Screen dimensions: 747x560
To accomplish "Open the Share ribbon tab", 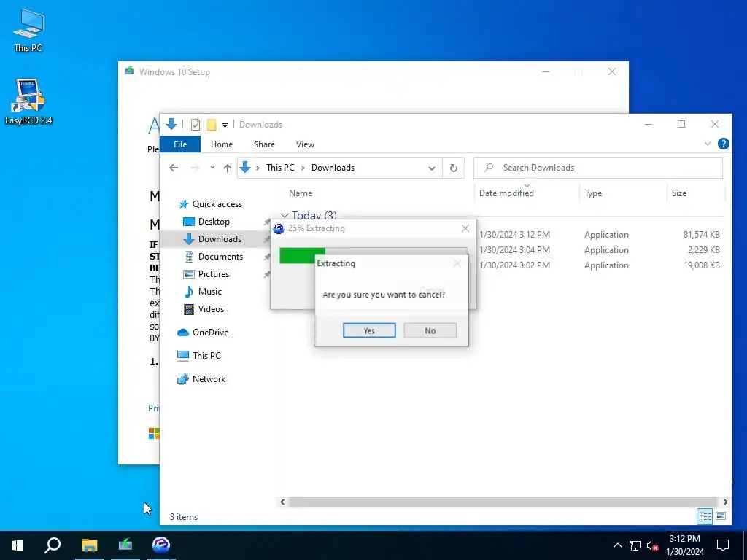I will (264, 144).
